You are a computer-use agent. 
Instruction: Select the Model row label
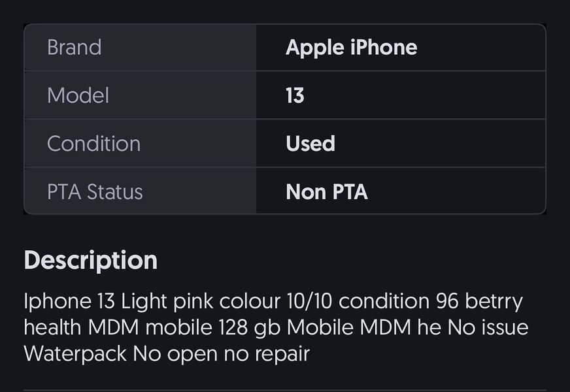pyautogui.click(x=78, y=95)
